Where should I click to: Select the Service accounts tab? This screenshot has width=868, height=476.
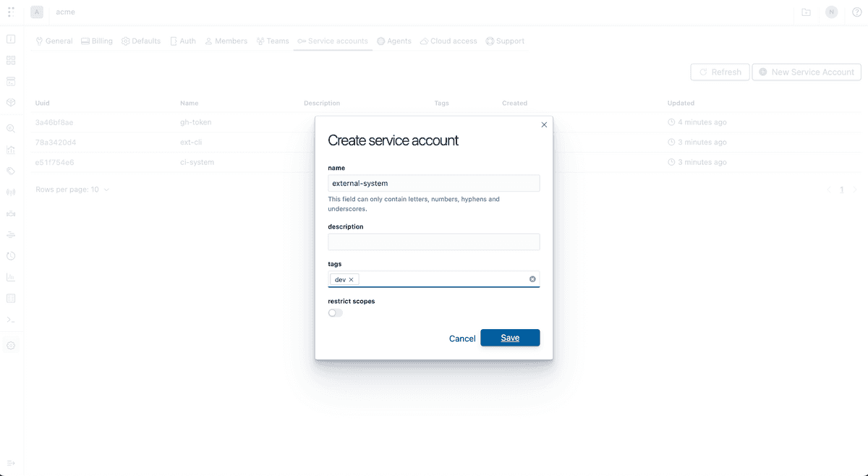coord(333,41)
